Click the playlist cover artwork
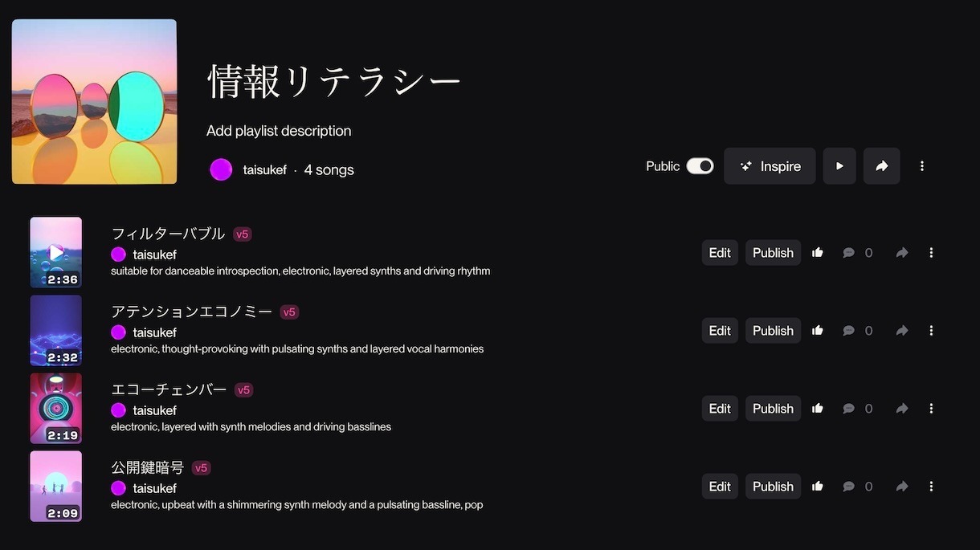 click(x=94, y=102)
